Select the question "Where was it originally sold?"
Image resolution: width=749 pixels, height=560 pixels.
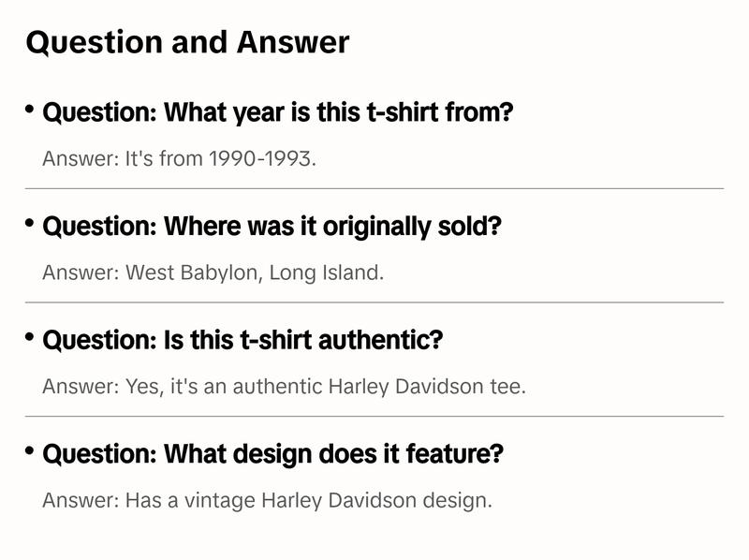pos(272,227)
